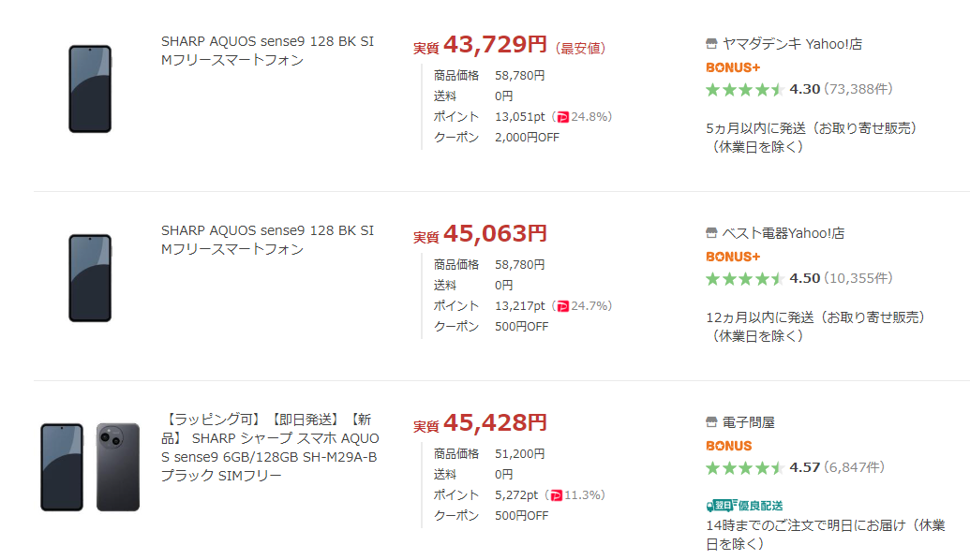
Task: Open the first AQUOS sense9 product thumbnail
Action: click(x=90, y=89)
